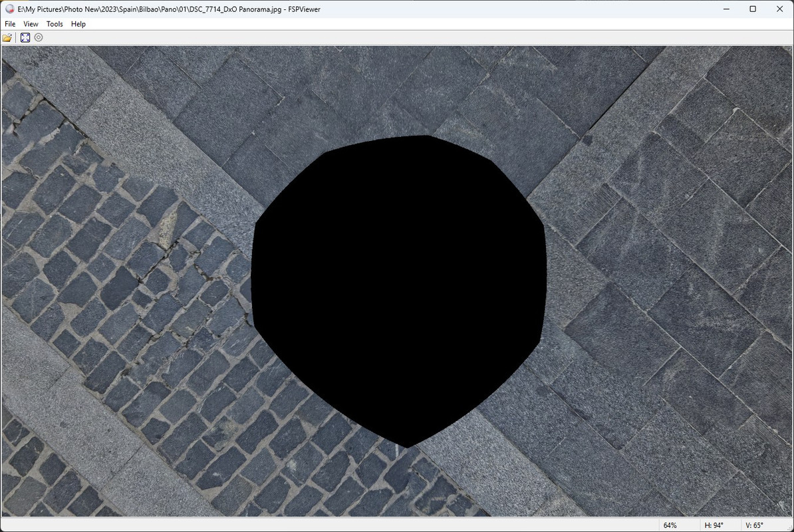Open the File menu
This screenshot has height=532, width=794.
point(10,24)
